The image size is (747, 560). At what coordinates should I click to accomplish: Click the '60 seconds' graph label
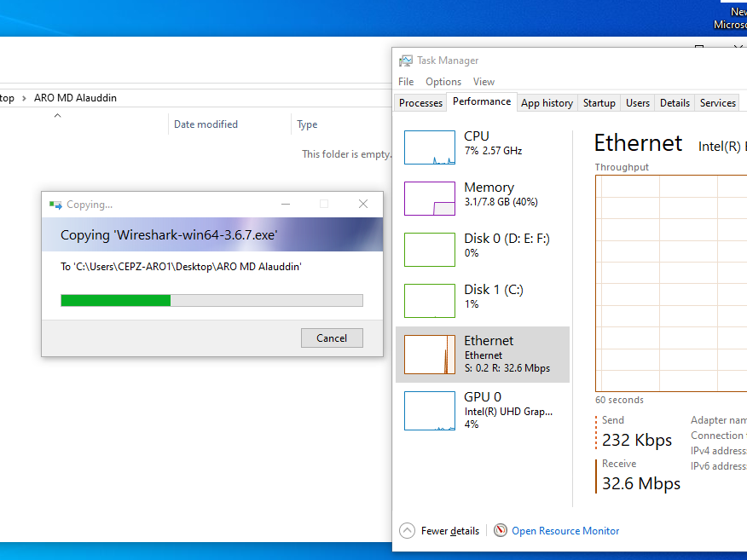(x=619, y=400)
